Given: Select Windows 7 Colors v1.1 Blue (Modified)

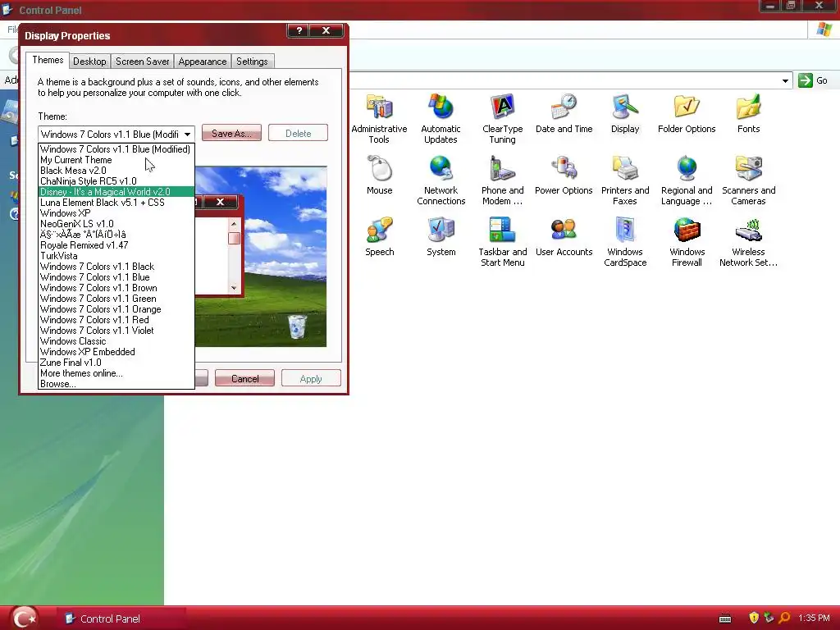Looking at the screenshot, I should (116, 149).
